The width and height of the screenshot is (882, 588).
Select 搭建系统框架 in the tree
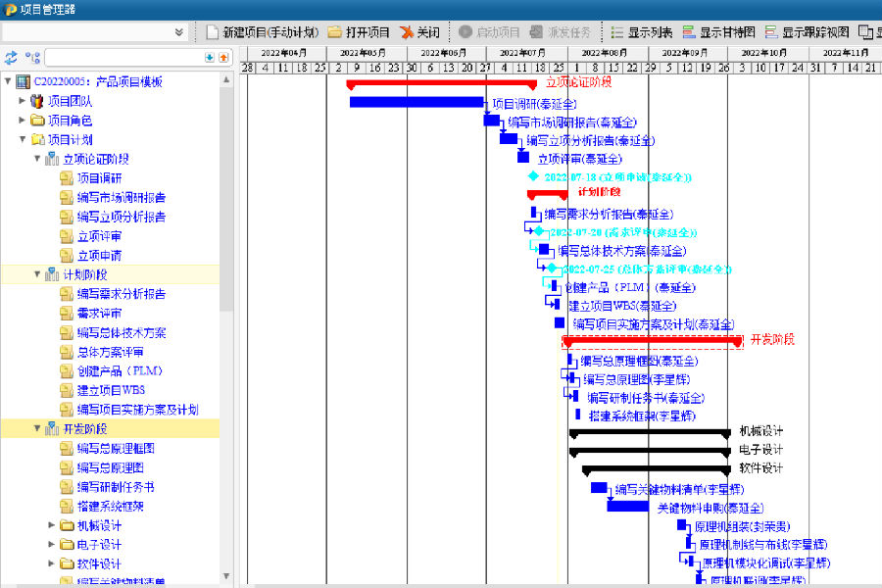pos(110,507)
